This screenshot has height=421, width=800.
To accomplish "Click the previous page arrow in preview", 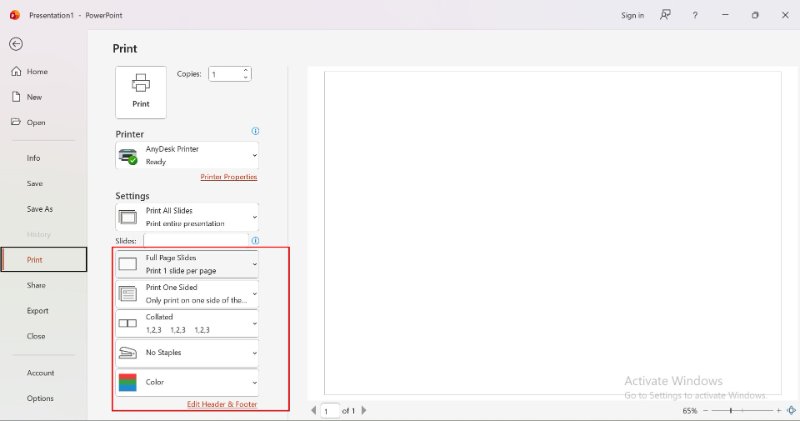I will click(x=314, y=410).
